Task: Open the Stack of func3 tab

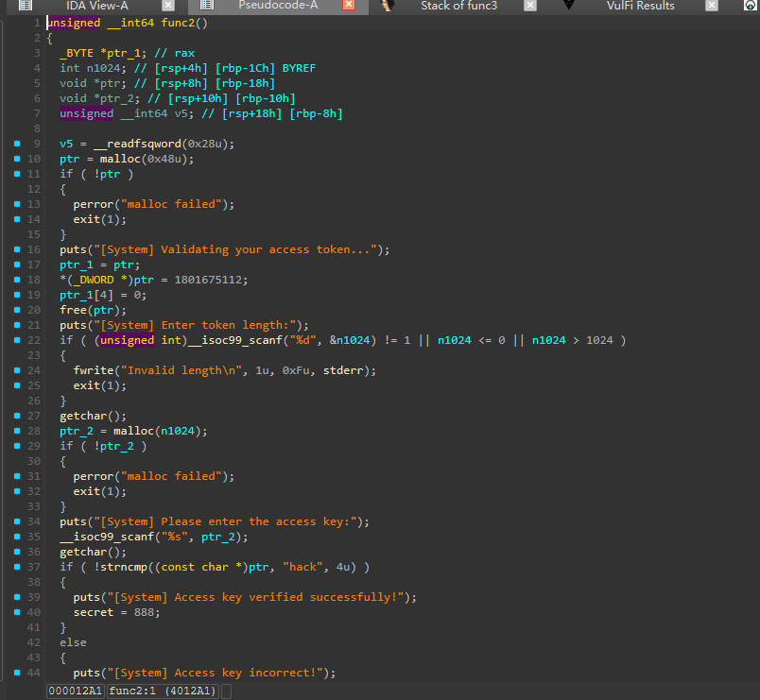Action: [459, 6]
